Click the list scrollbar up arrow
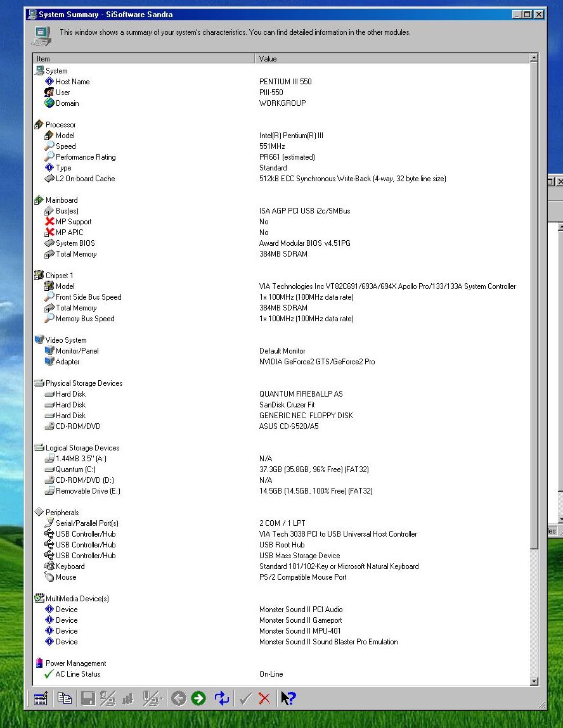The height and width of the screenshot is (728, 563). [x=534, y=58]
